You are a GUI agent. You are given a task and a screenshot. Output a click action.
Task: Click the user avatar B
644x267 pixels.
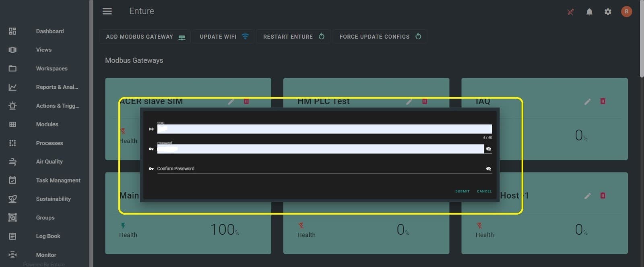[626, 12]
